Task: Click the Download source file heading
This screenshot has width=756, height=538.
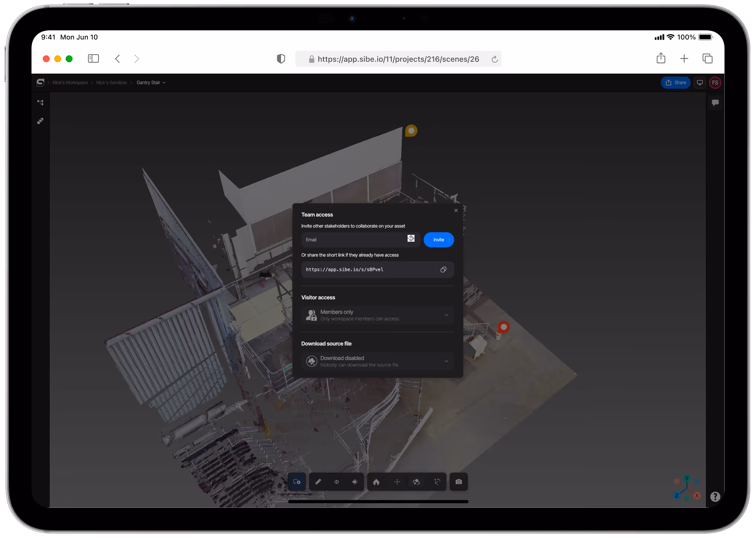Action: [326, 344]
